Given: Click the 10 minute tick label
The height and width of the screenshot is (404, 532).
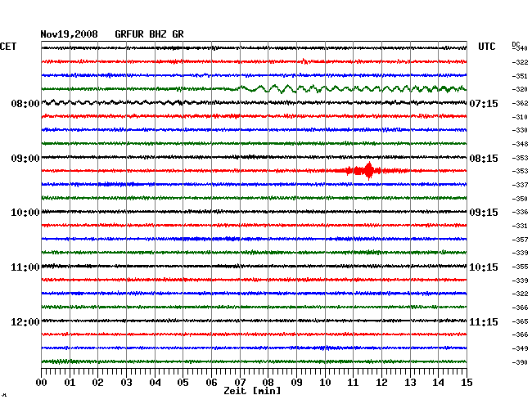Looking at the screenshot, I should (325, 383).
